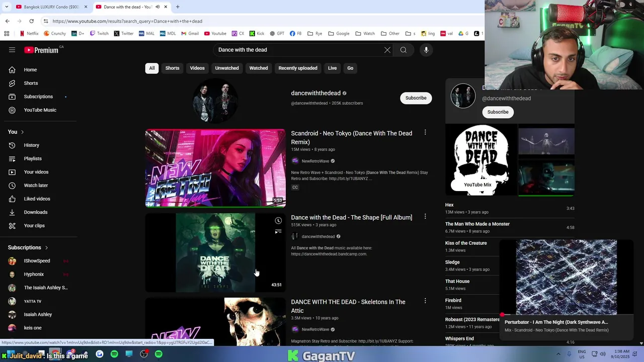This screenshot has height=362, width=644.
Task: Open the tab search dropdown arrow
Action: (x=6, y=7)
